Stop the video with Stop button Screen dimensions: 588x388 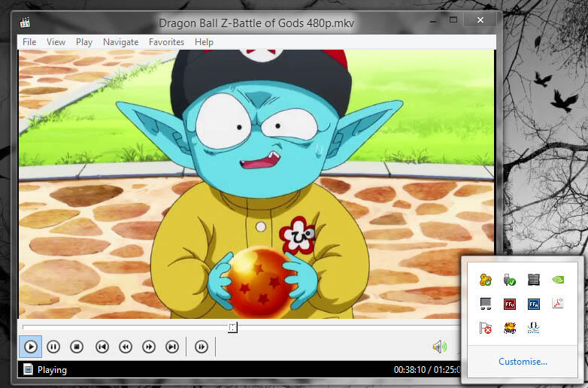pos(76,347)
